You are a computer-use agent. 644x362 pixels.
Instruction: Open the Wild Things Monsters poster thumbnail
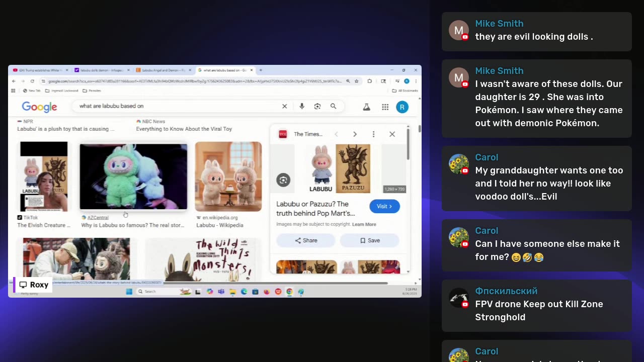203,259
